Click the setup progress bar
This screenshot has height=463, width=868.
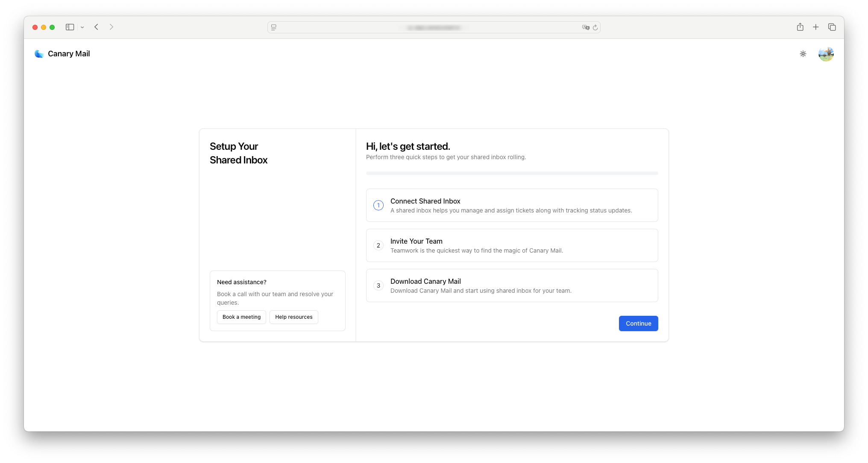512,173
